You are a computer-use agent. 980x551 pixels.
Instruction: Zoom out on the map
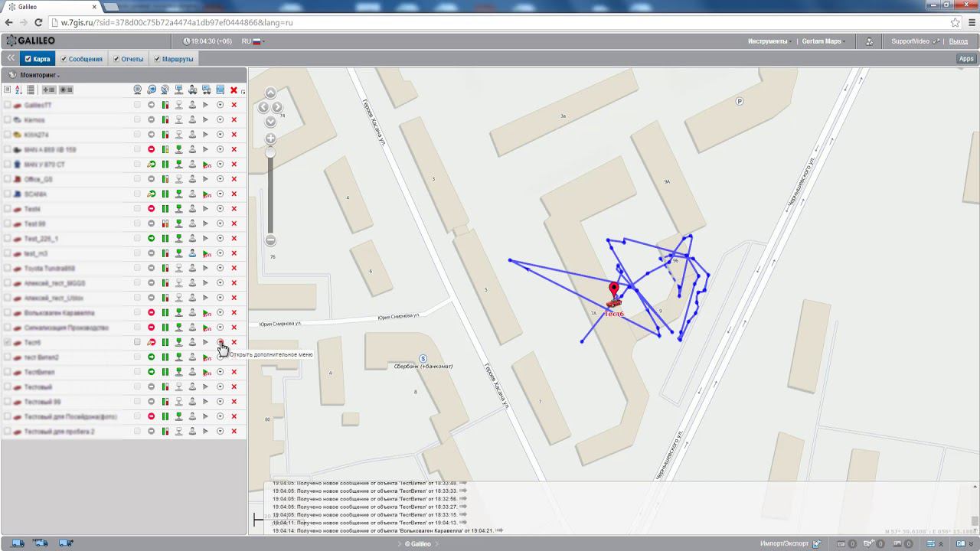(x=270, y=240)
